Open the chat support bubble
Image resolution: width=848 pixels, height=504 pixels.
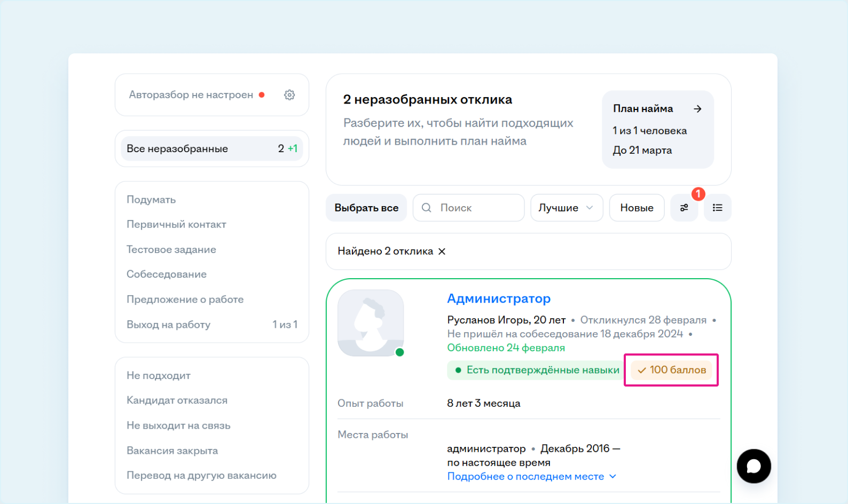tap(753, 466)
